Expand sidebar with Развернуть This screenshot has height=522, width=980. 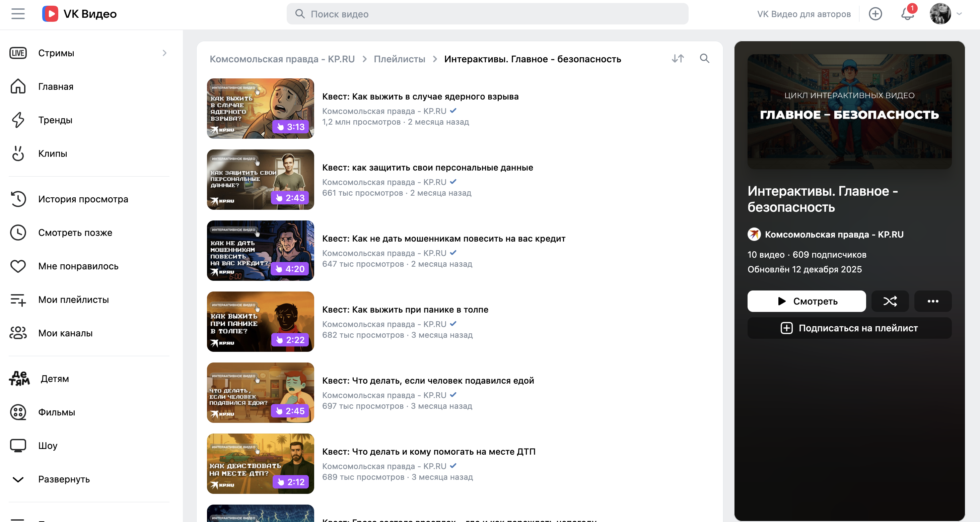click(64, 479)
